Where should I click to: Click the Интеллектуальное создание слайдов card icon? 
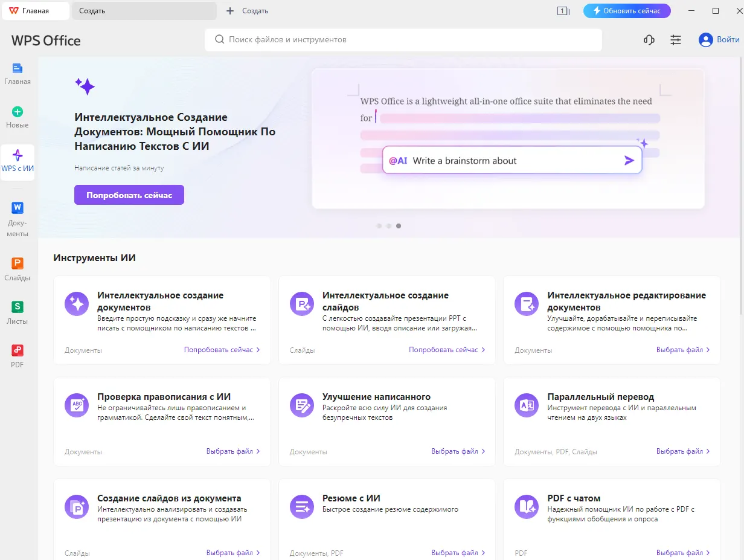coord(301,304)
